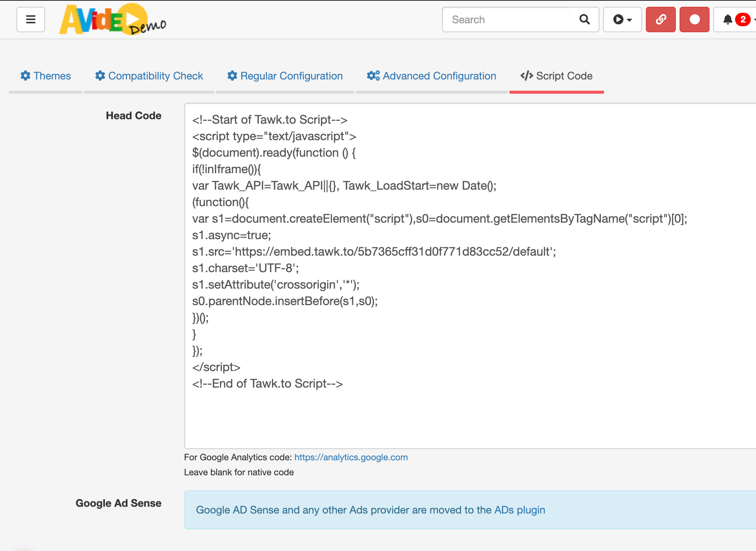Screen dimensions: 756x551
Task: Click the ADs plugin notice message
Action: [x=371, y=510]
